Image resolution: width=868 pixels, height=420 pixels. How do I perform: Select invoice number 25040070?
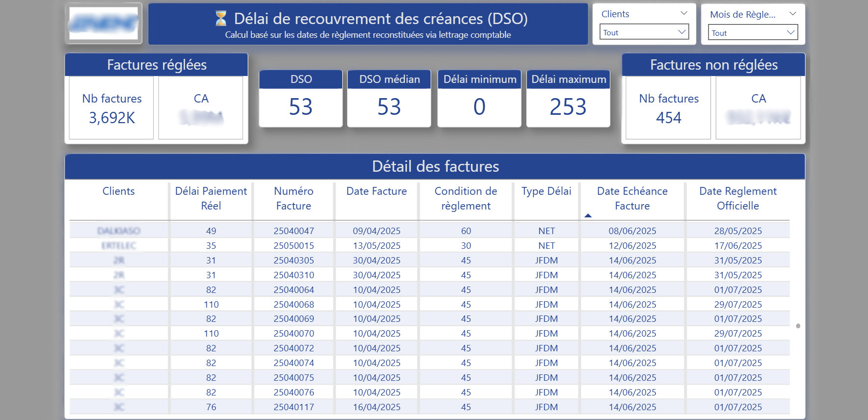pos(294,334)
